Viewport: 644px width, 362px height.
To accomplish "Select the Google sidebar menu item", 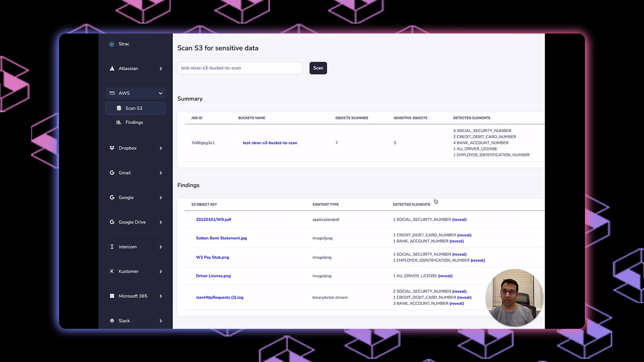I will coord(126,197).
